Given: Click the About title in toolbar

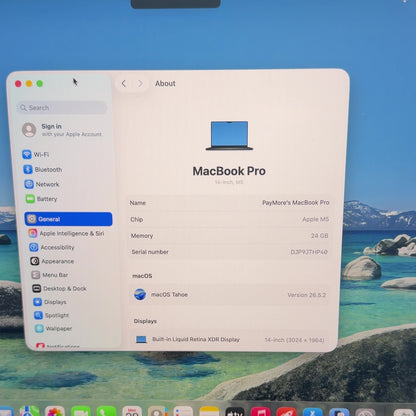Looking at the screenshot, I should click(165, 83).
